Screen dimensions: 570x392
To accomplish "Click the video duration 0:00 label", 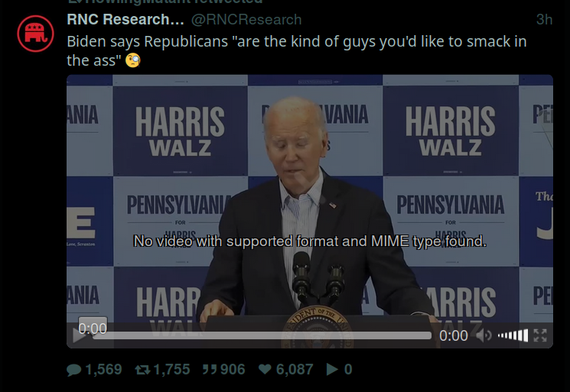I will [x=453, y=335].
